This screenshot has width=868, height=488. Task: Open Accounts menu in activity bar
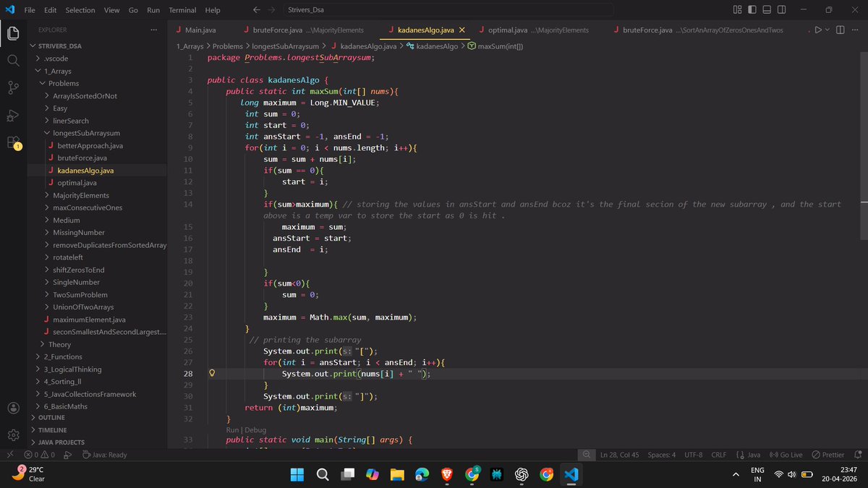13,408
